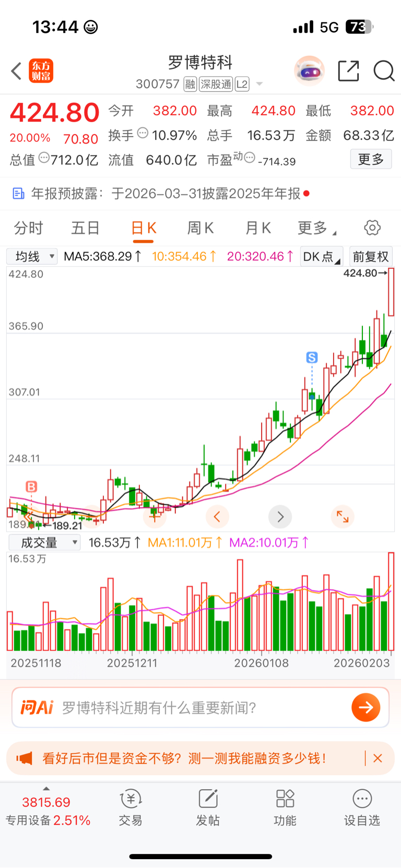The width and height of the screenshot is (401, 868).
Task: Open the 成交量 sub-indicator dropdown
Action: point(44,543)
